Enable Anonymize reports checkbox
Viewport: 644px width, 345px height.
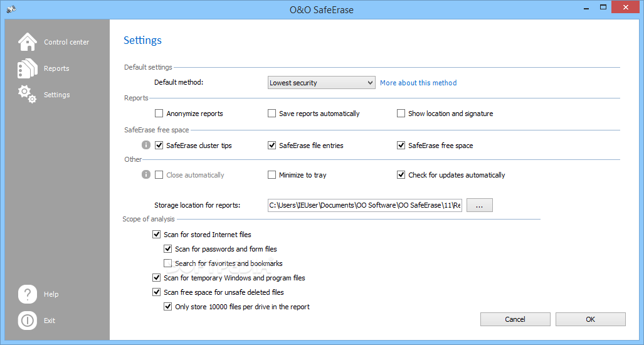(x=159, y=114)
